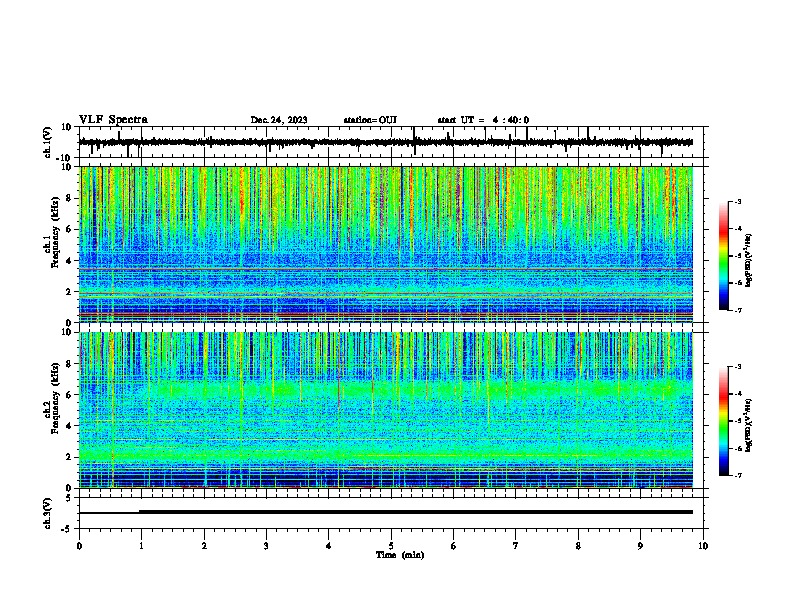
Task: Click the ch.2 colorbar "log(PSD)" unit label
Action: tap(748, 425)
